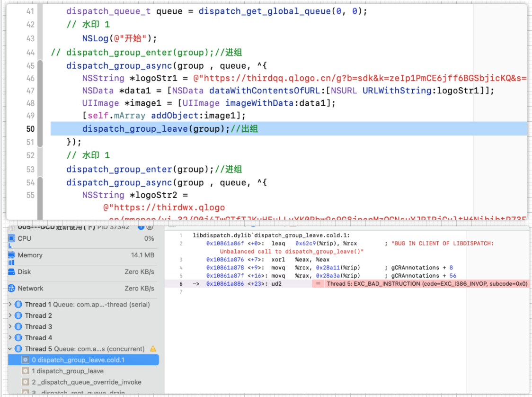Click the NSLog(@"开始") statement
Image resolution: width=532 pixels, height=397 pixels.
click(119, 38)
